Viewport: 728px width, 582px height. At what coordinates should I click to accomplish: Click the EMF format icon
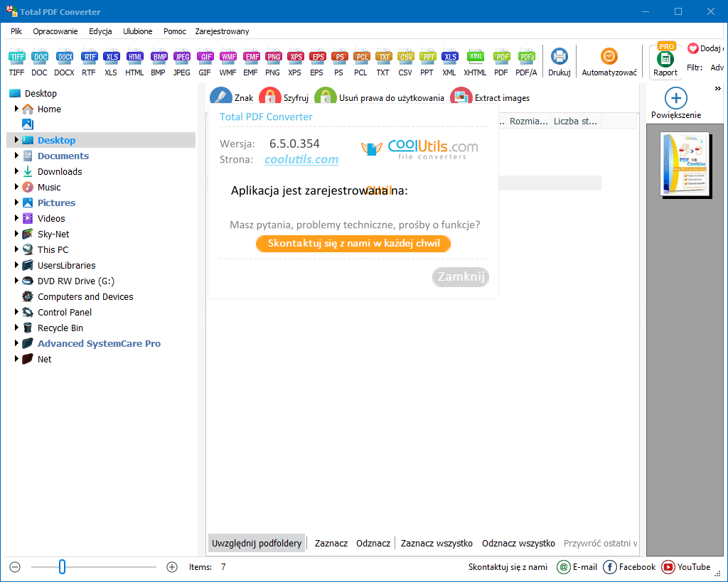[x=251, y=63]
